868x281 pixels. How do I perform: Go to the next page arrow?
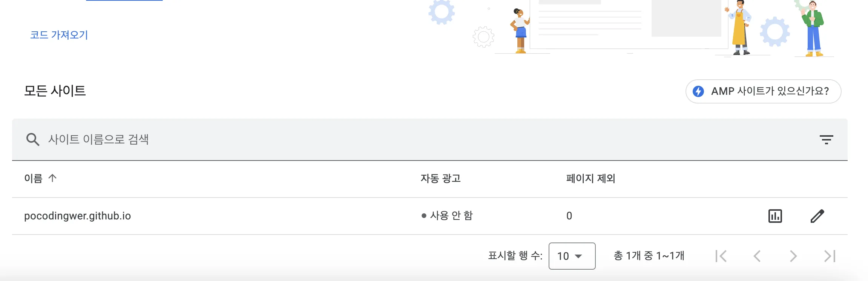[793, 256]
